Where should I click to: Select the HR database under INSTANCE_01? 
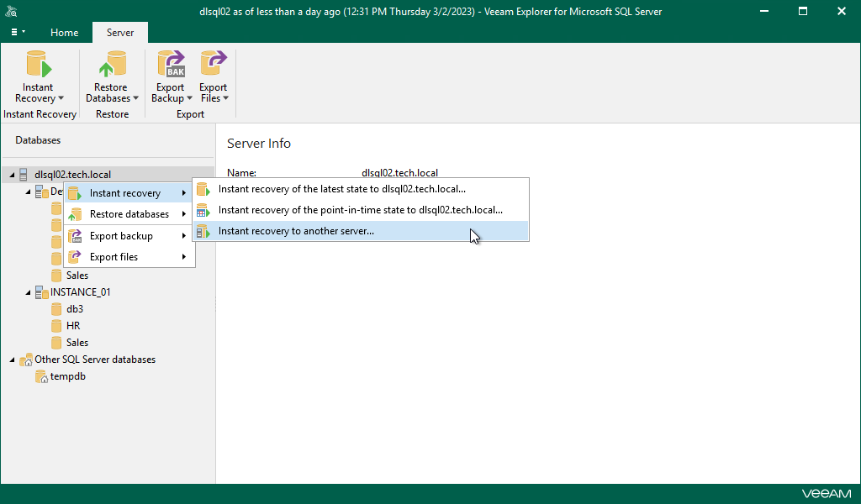pyautogui.click(x=73, y=325)
